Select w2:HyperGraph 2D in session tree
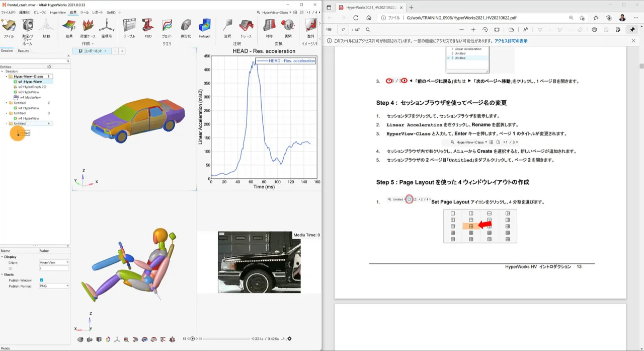Image resolution: width=644 pixels, height=351 pixels. tap(32, 87)
